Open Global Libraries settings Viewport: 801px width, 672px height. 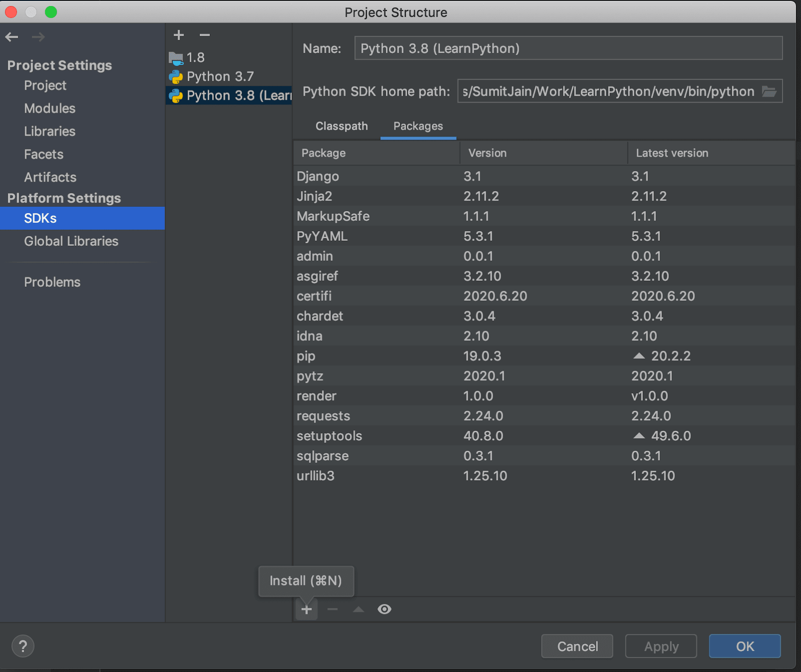pos(71,241)
